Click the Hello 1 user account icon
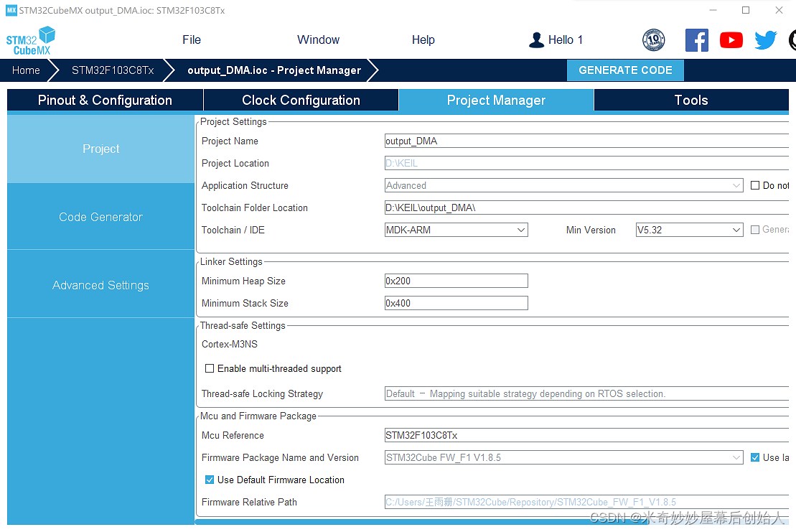 point(536,40)
